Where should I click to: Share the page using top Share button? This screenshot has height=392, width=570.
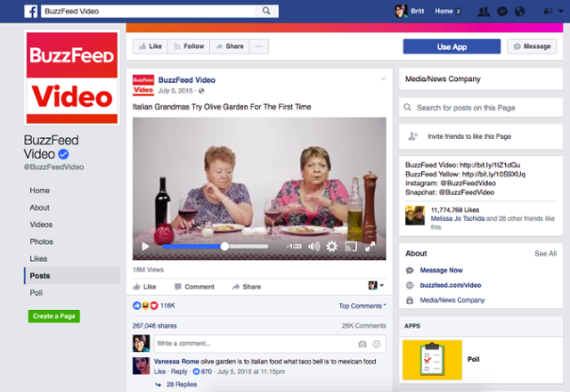pos(230,46)
